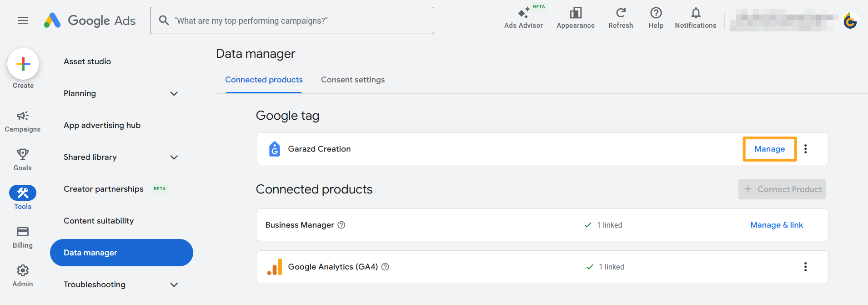Open Billing in the left rail
Image resolution: width=868 pixels, height=305 pixels.
pyautogui.click(x=23, y=232)
